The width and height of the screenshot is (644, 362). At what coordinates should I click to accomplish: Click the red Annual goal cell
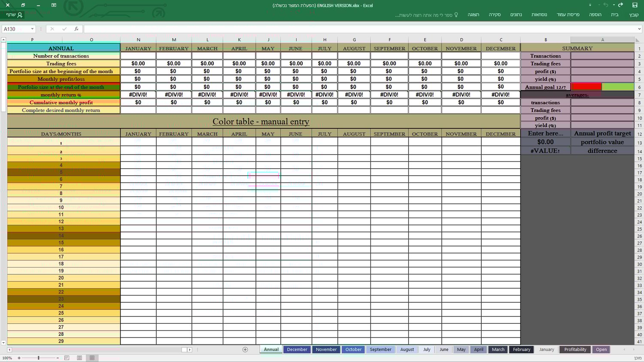pyautogui.click(x=586, y=87)
